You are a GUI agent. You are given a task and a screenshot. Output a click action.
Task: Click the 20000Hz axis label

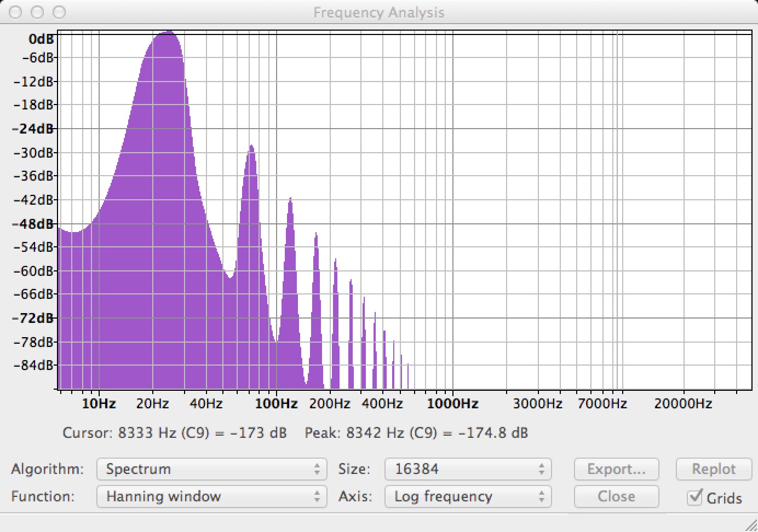pos(683,404)
